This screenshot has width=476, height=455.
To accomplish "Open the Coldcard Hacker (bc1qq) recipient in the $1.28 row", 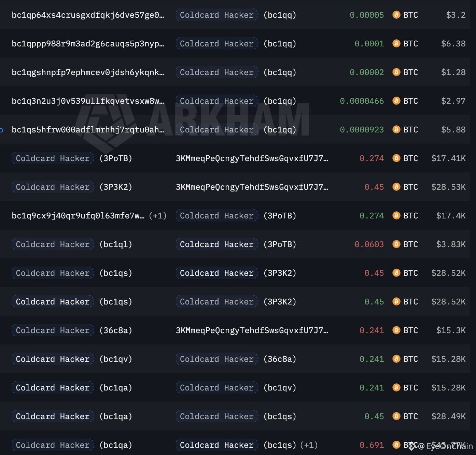I will coord(236,72).
